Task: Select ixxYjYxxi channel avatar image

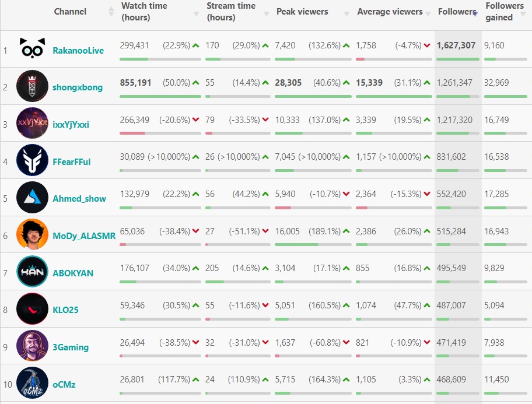Action: click(x=32, y=124)
